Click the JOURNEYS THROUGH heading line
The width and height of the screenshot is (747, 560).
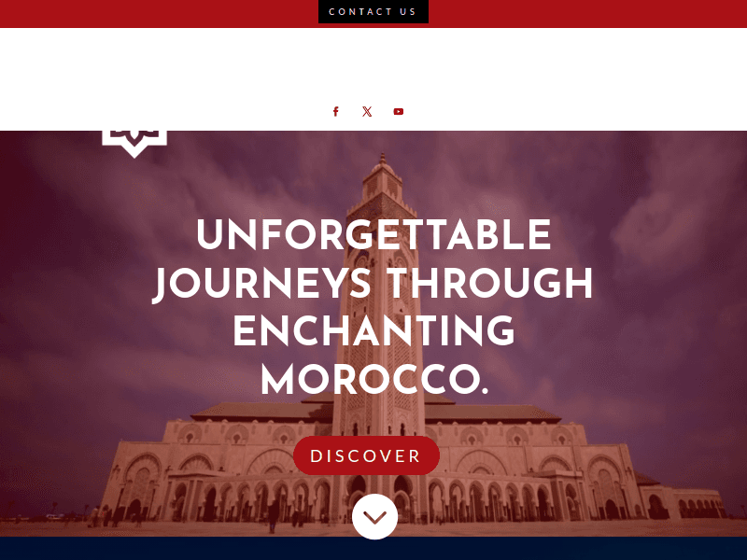373,284
